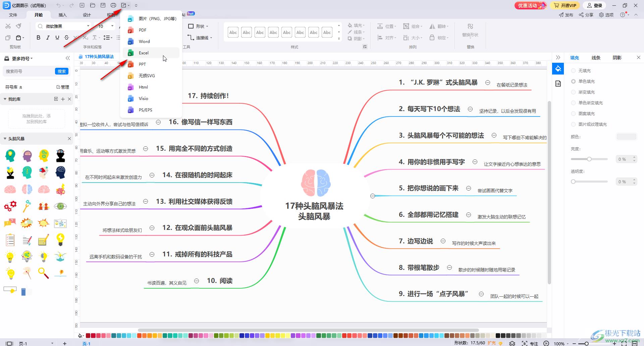
Task: Add new item to My Library
Action: tap(63, 99)
